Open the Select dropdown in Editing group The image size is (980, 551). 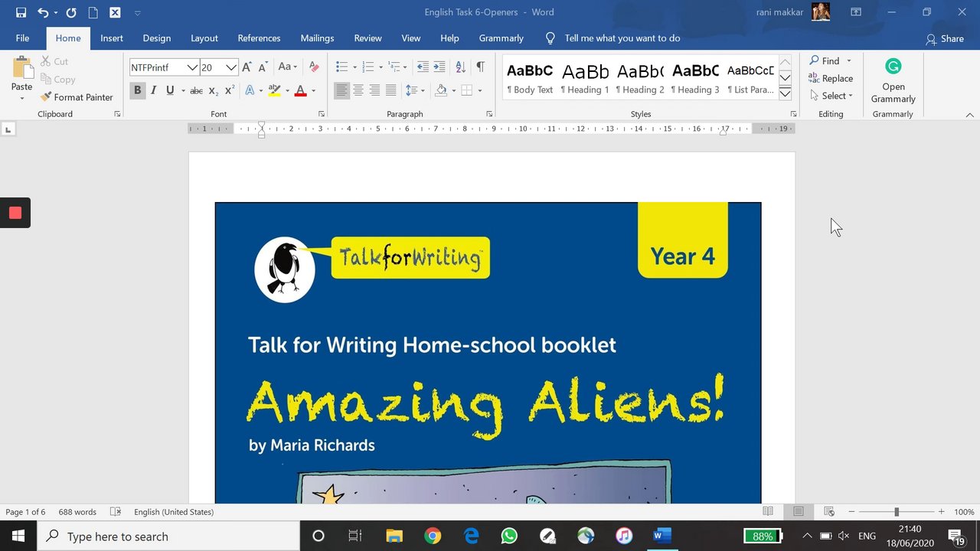[831, 96]
